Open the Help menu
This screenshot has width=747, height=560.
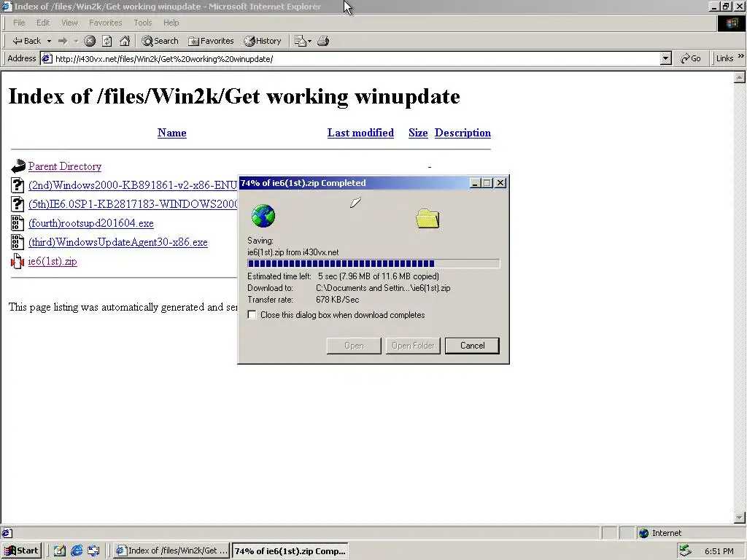171,23
